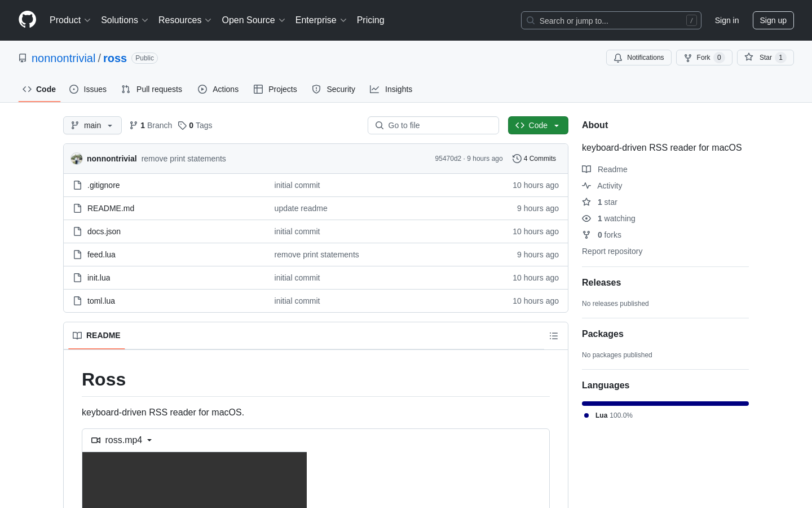The image size is (812, 508).
Task: Open the Code tab
Action: [39, 89]
